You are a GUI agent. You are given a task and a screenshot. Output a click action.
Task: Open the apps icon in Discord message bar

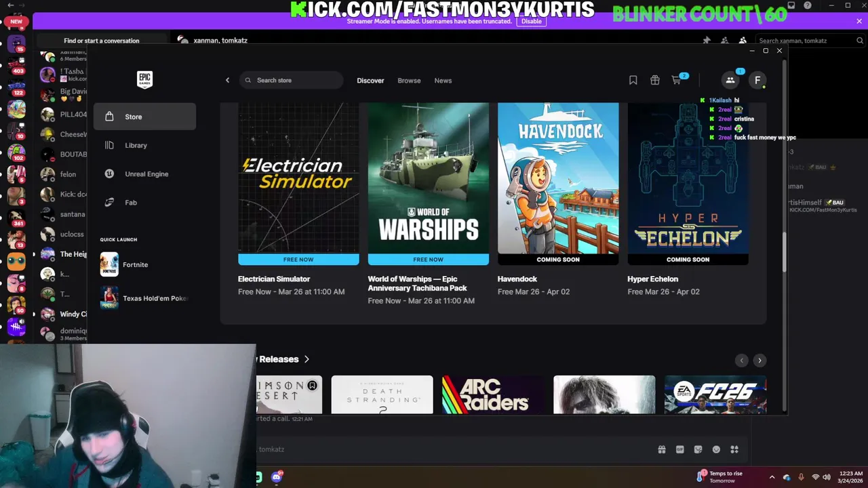click(734, 449)
